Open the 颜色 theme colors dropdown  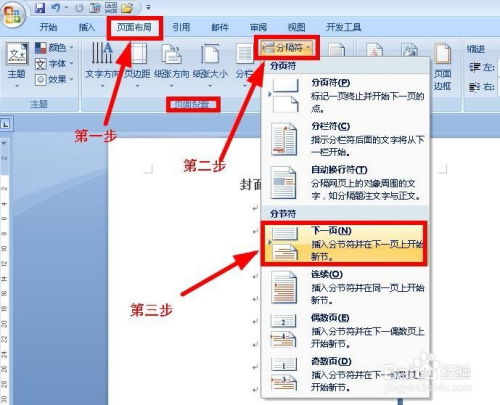[54, 48]
